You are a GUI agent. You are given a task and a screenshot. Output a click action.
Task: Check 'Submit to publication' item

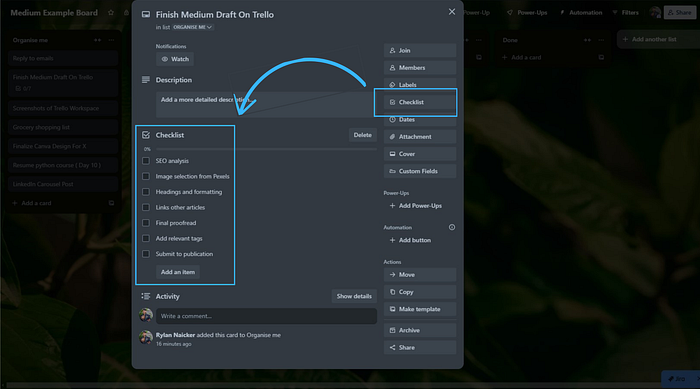[146, 254]
